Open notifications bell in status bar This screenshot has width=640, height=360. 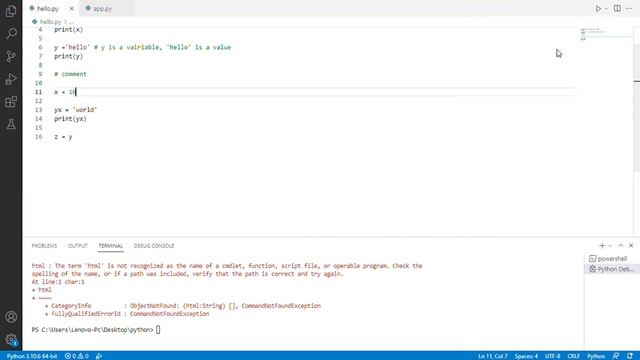pyautogui.click(x=630, y=356)
